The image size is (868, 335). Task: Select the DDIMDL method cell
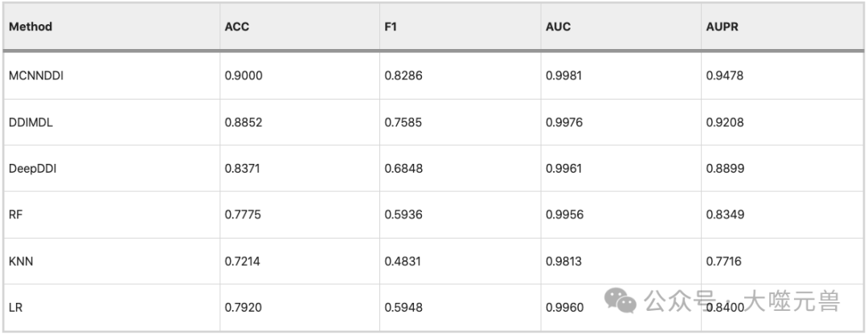tap(31, 122)
